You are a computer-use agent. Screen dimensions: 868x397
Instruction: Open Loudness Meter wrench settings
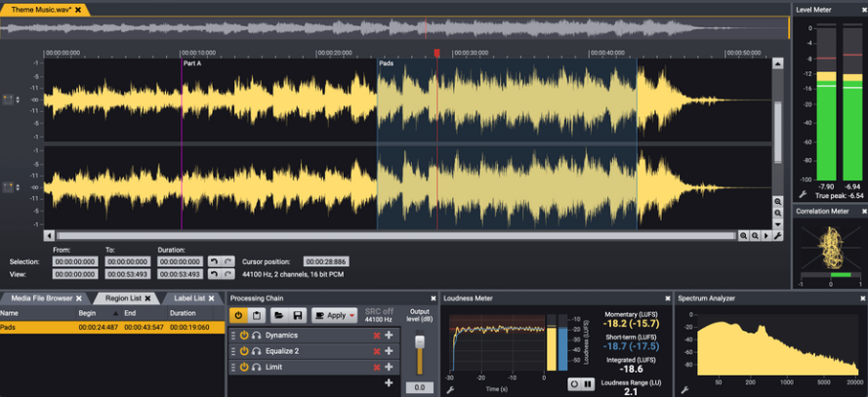pyautogui.click(x=450, y=388)
